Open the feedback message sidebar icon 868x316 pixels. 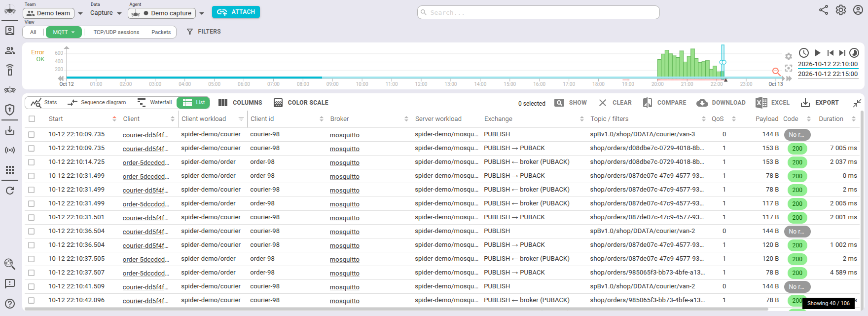coord(10,284)
